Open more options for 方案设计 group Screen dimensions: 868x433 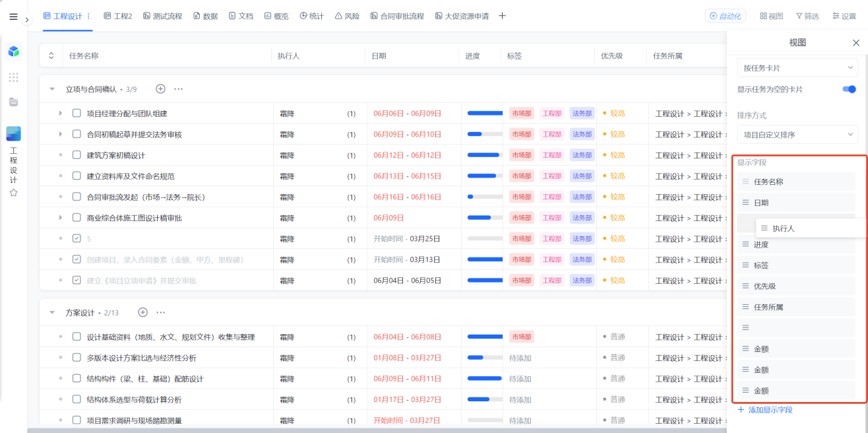[x=160, y=312]
